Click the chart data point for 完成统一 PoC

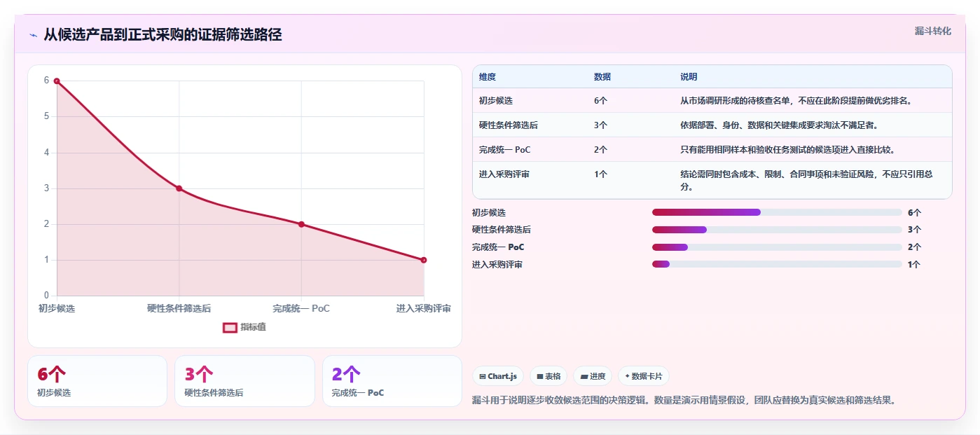pos(301,224)
